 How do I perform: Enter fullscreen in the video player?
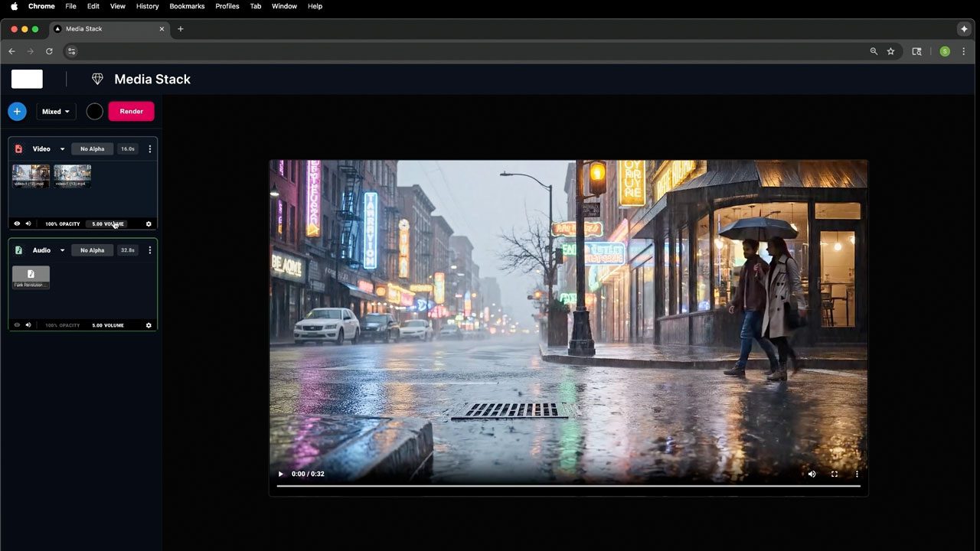pyautogui.click(x=835, y=474)
